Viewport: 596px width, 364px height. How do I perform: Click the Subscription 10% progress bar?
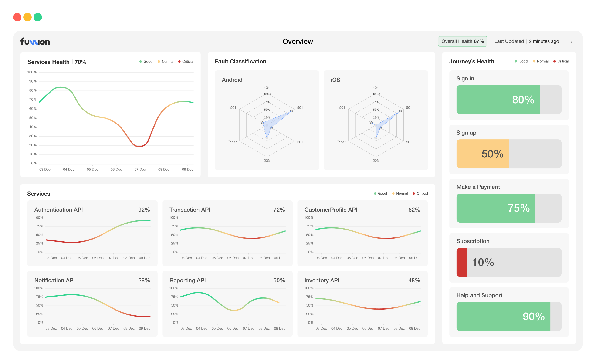(509, 262)
